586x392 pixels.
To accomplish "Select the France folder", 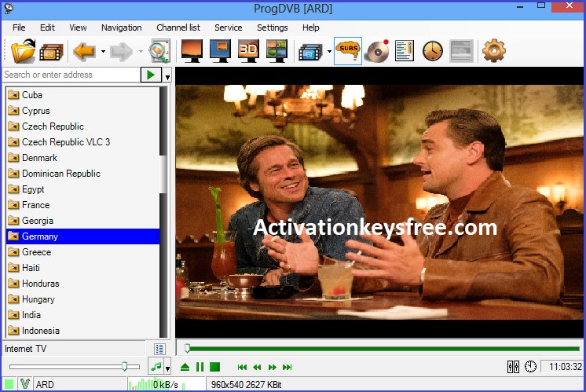I will click(82, 205).
